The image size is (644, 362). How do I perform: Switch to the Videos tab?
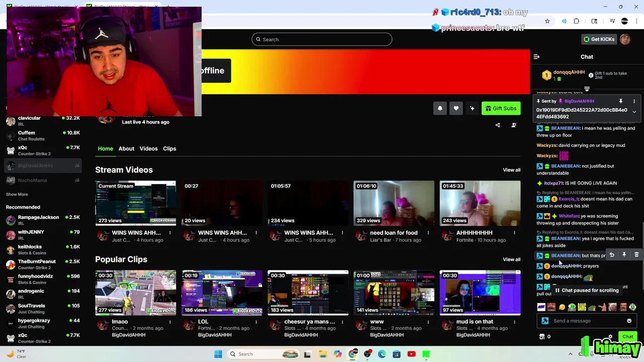pyautogui.click(x=148, y=148)
